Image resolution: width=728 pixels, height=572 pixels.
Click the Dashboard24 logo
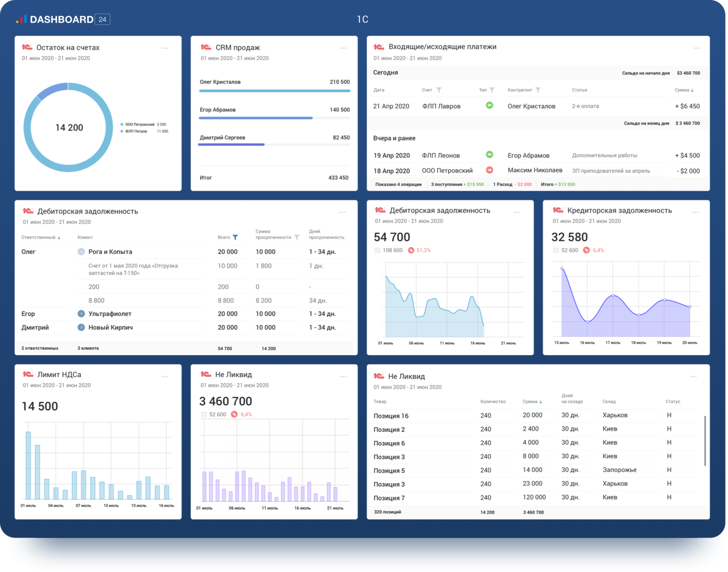[x=63, y=20]
